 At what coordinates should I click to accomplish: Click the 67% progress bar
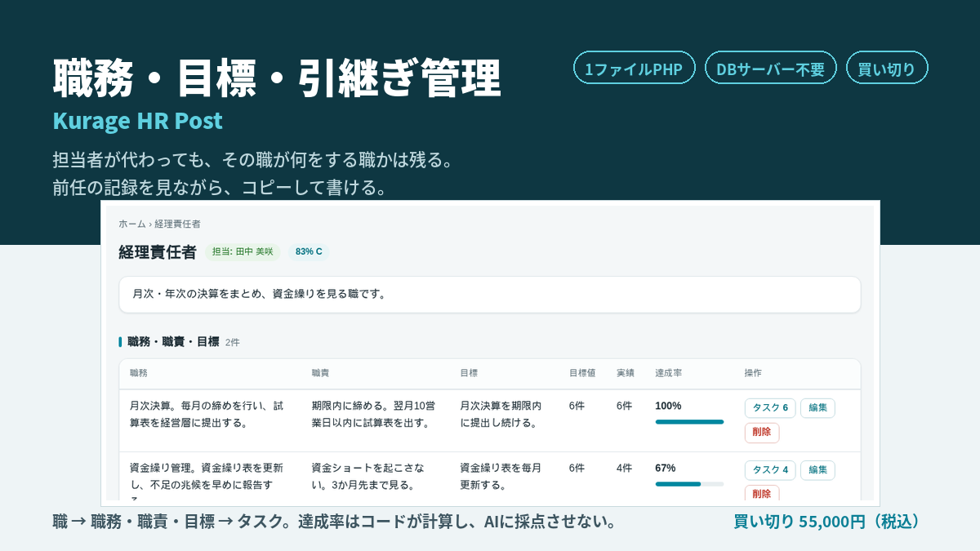689,484
